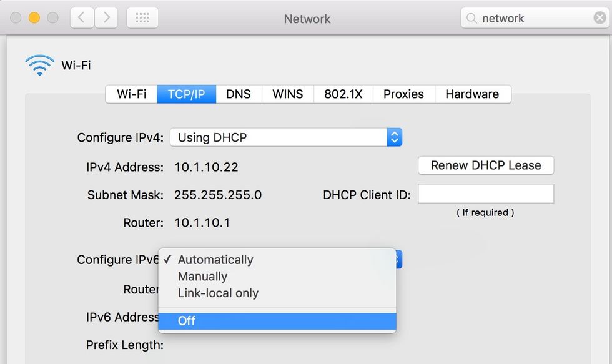Switch to the WINS tab
This screenshot has height=364, width=612.
[x=287, y=94]
